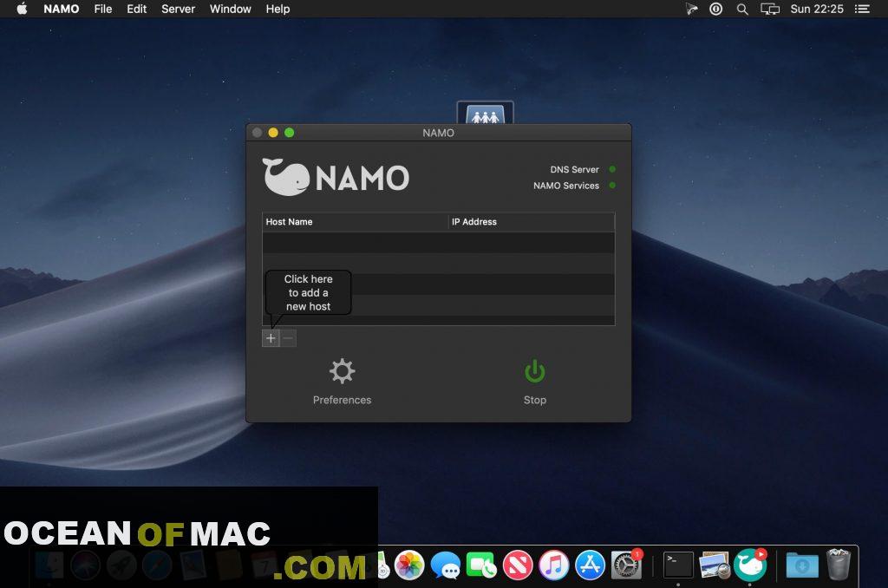The height and width of the screenshot is (588, 888).
Task: Open Spotlight search in the menu bar
Action: (742, 9)
